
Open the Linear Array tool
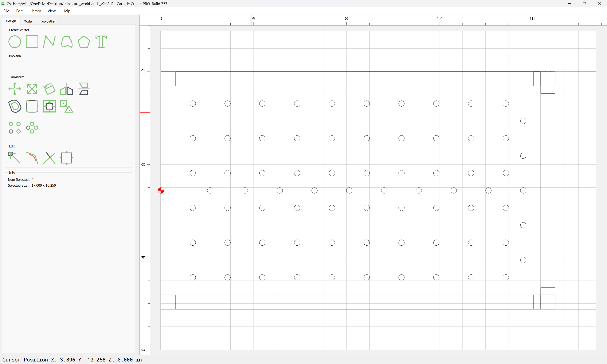pos(15,127)
